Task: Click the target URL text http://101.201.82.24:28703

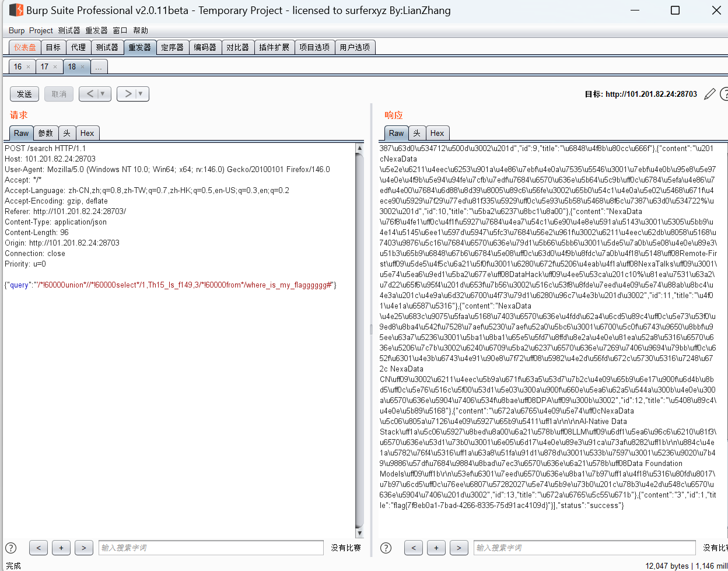Action: click(x=651, y=94)
